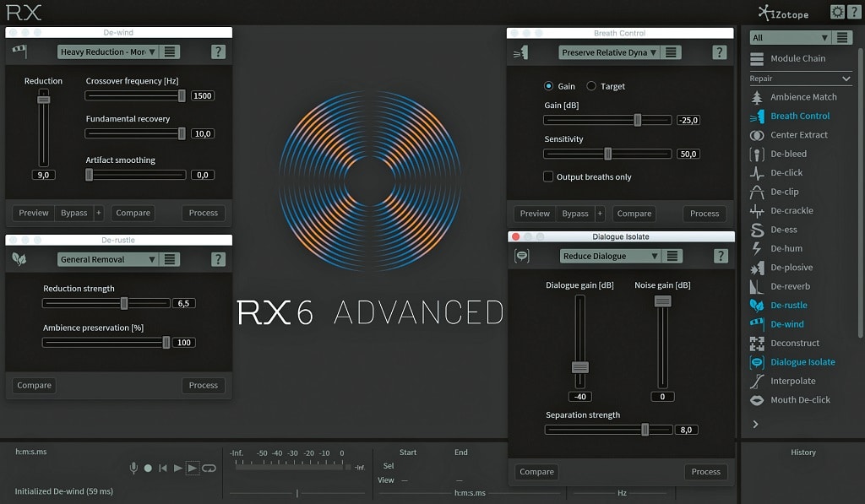Click Process in De-rustle panel
The image size is (865, 504).
tap(204, 386)
